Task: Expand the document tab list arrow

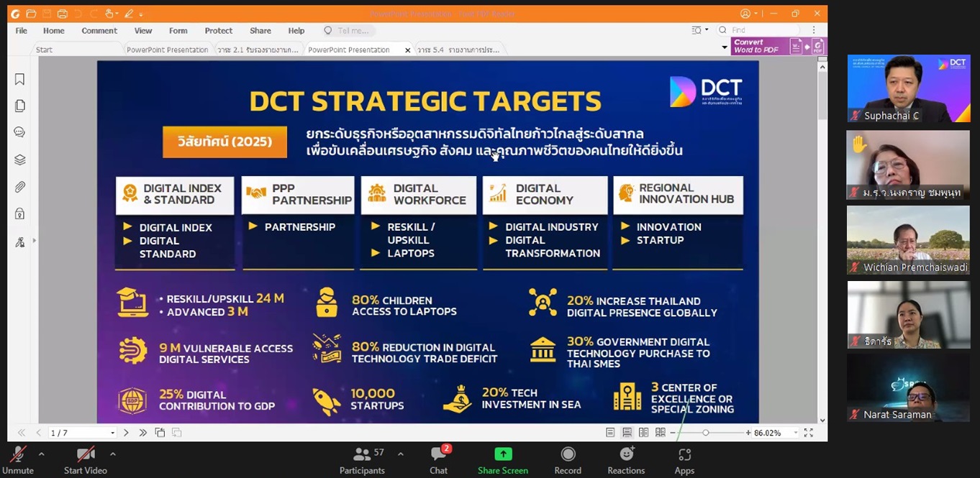Action: pyautogui.click(x=725, y=47)
